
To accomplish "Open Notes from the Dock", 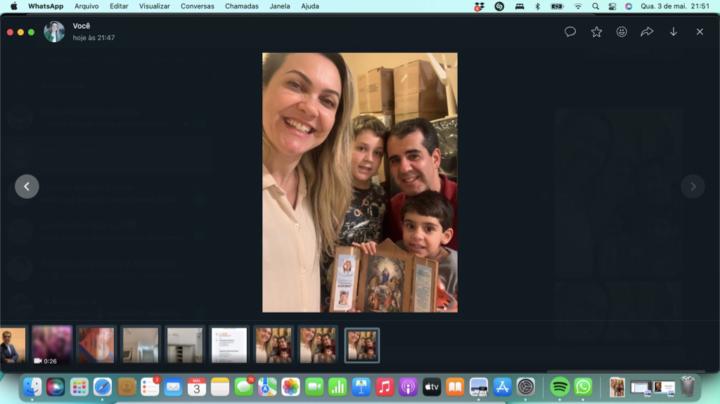I will [x=220, y=387].
